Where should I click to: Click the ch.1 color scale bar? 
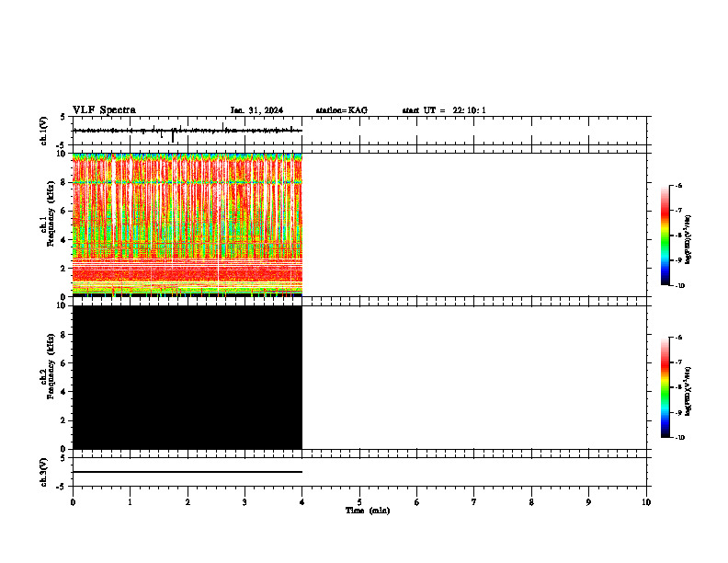click(665, 236)
